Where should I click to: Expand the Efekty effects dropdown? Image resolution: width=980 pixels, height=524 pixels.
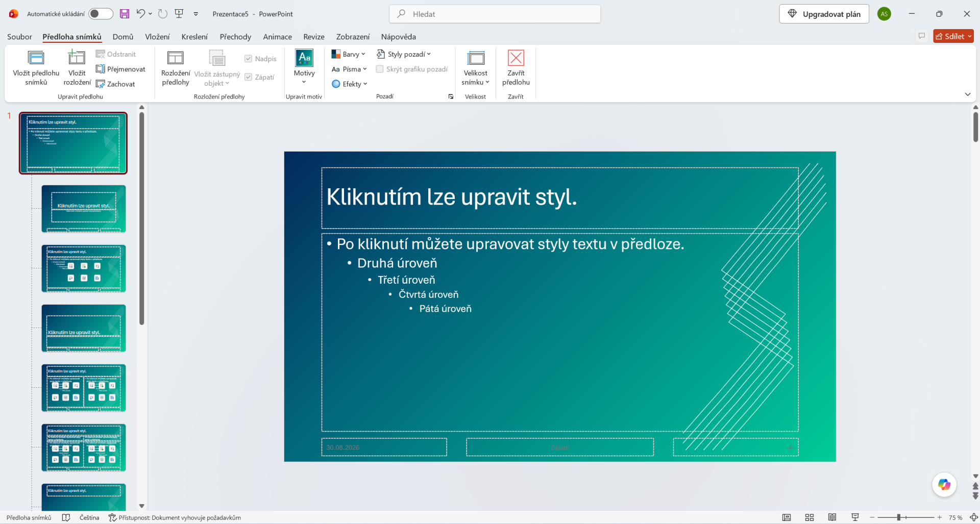[350, 84]
